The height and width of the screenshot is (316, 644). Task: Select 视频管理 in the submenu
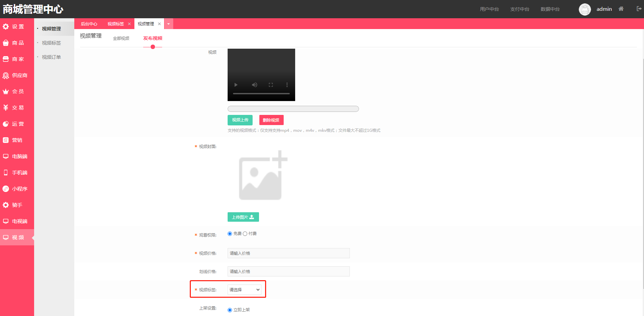click(51, 29)
